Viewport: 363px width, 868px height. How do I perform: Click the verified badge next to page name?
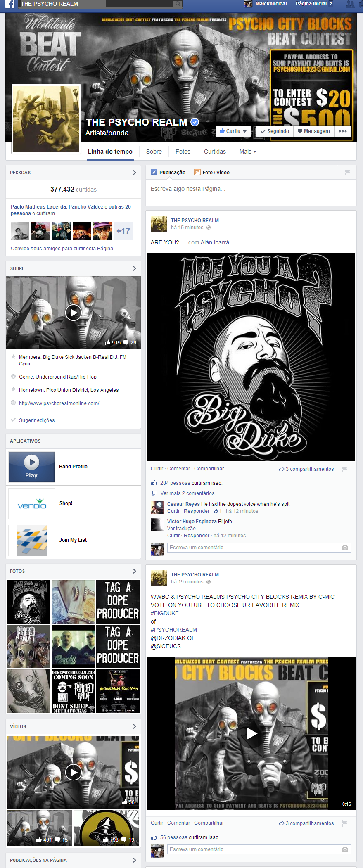pyautogui.click(x=195, y=122)
